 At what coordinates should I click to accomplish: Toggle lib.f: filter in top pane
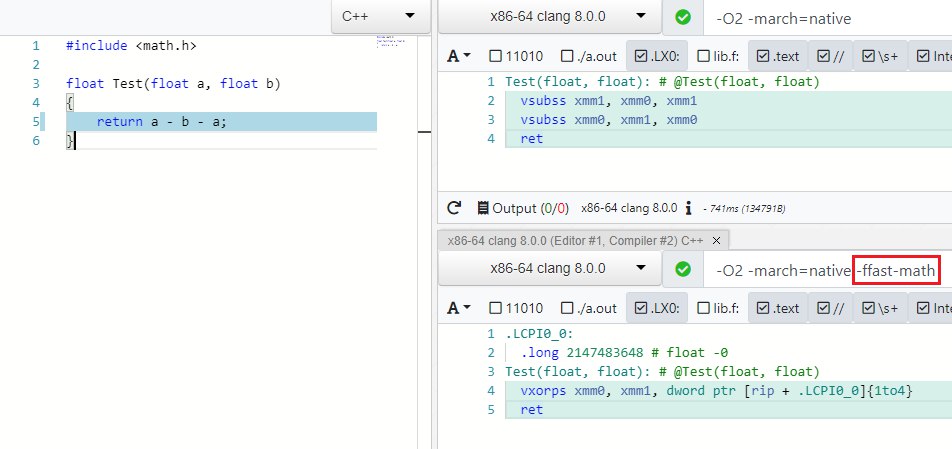718,56
